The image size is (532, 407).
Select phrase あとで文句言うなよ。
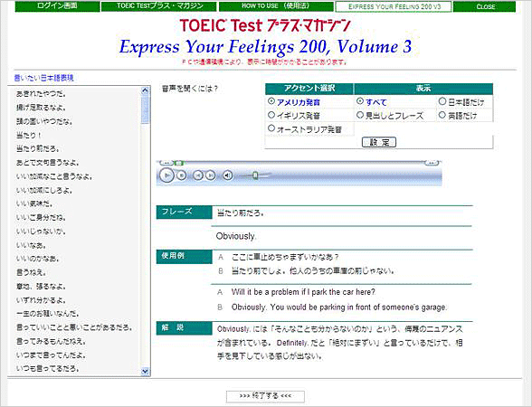coord(47,163)
